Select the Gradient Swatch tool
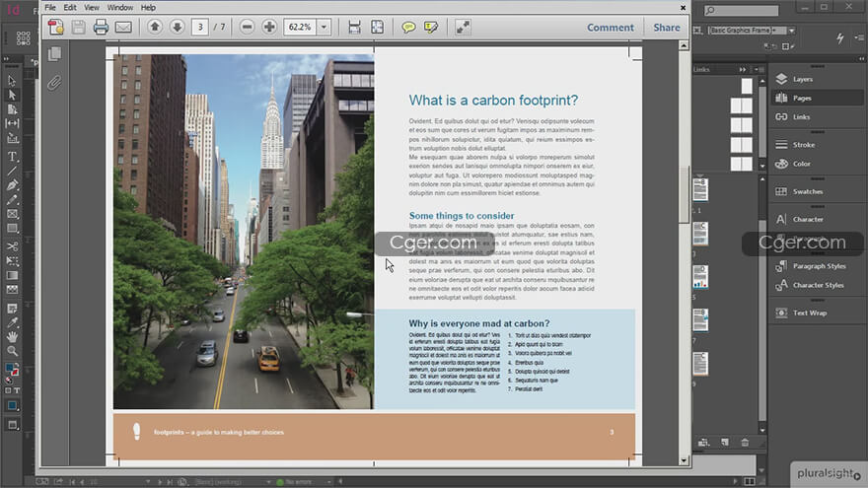The height and width of the screenshot is (488, 868). click(12, 275)
